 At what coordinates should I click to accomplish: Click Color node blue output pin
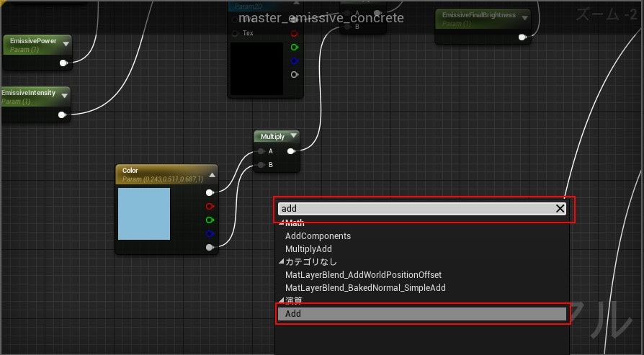210,234
